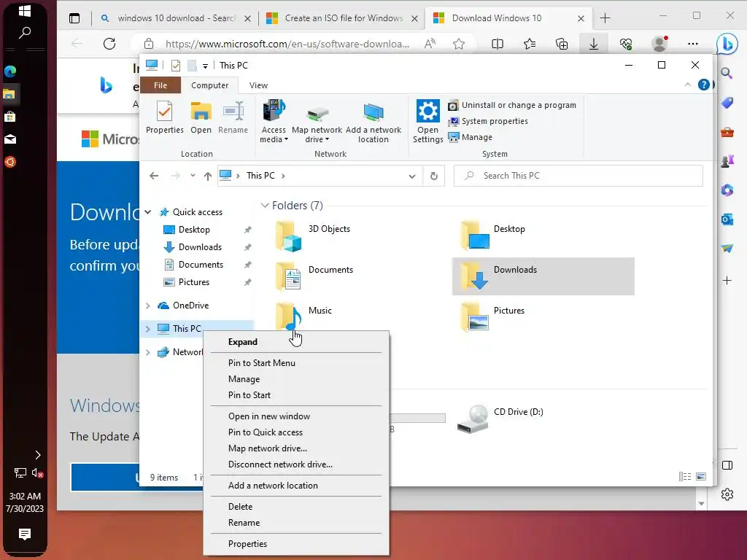Expand the OneDrive tree node
The image size is (747, 560).
click(x=147, y=306)
